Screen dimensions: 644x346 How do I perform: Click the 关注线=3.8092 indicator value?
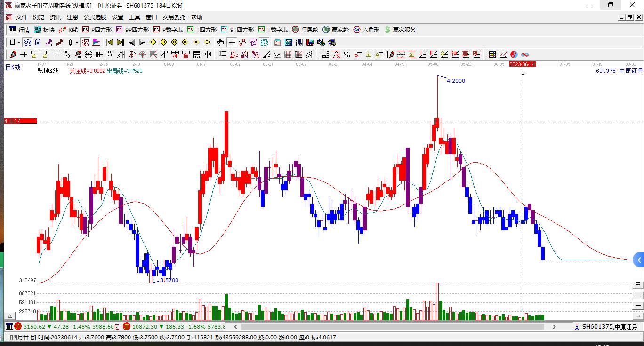click(87, 71)
